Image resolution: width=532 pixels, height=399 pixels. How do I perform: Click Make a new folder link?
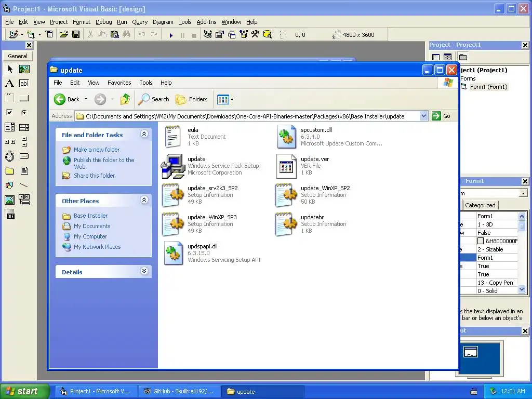pos(97,150)
